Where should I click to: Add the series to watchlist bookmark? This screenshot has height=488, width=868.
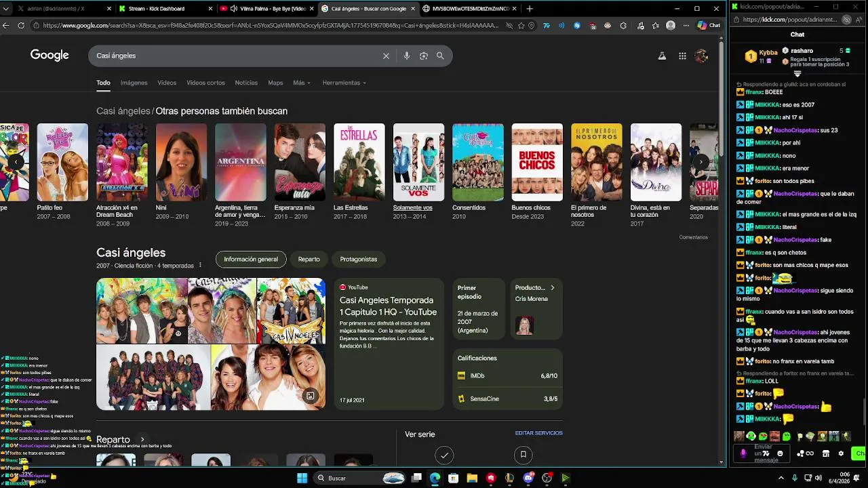point(523,455)
